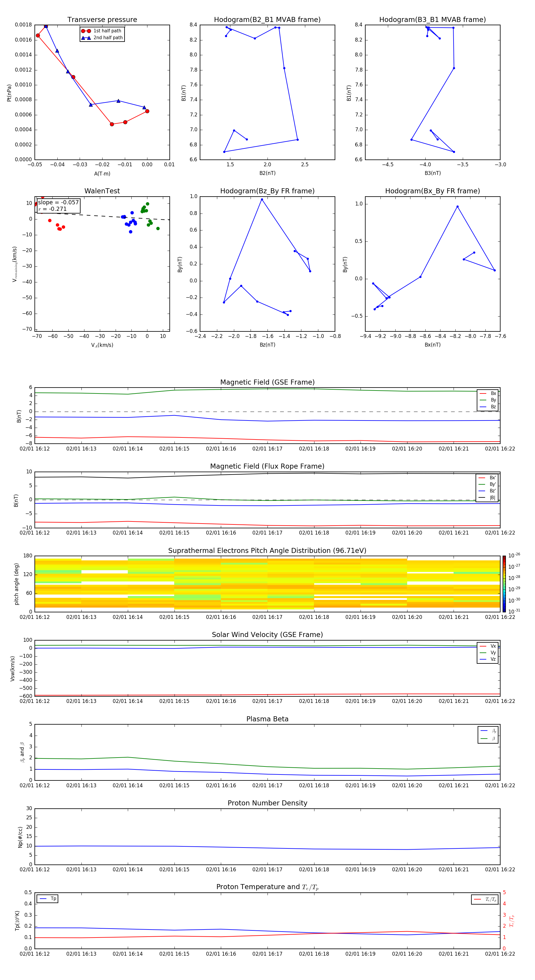Click the beta_p entry in Plasma Beta legend
Viewport: 535px width, 980px height.
[488, 731]
